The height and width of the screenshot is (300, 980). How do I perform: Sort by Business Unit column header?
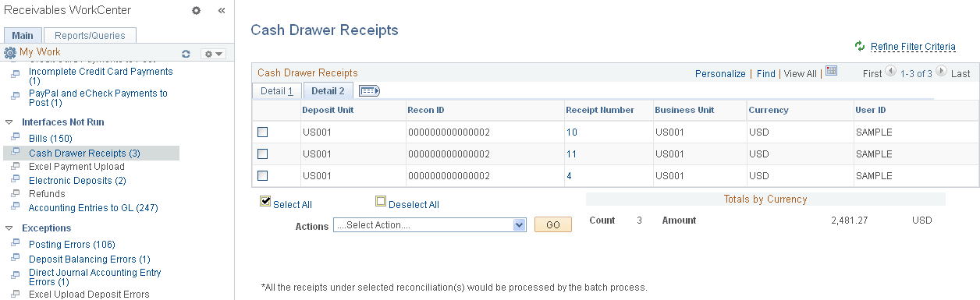point(684,110)
